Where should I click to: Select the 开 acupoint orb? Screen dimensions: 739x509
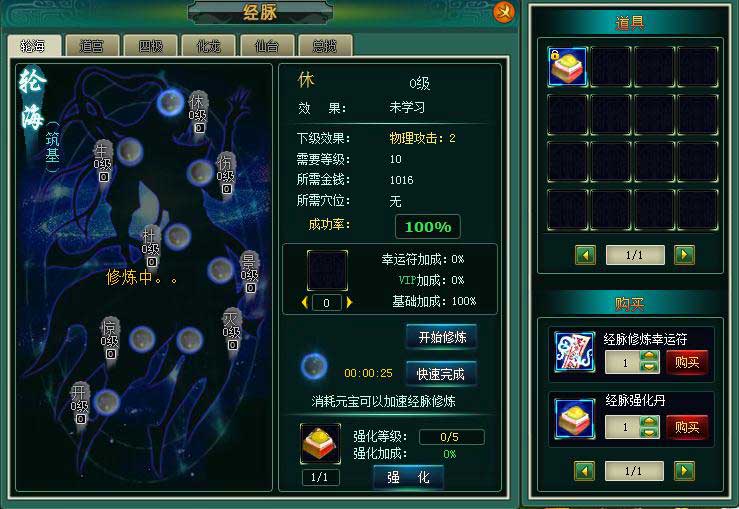click(107, 403)
